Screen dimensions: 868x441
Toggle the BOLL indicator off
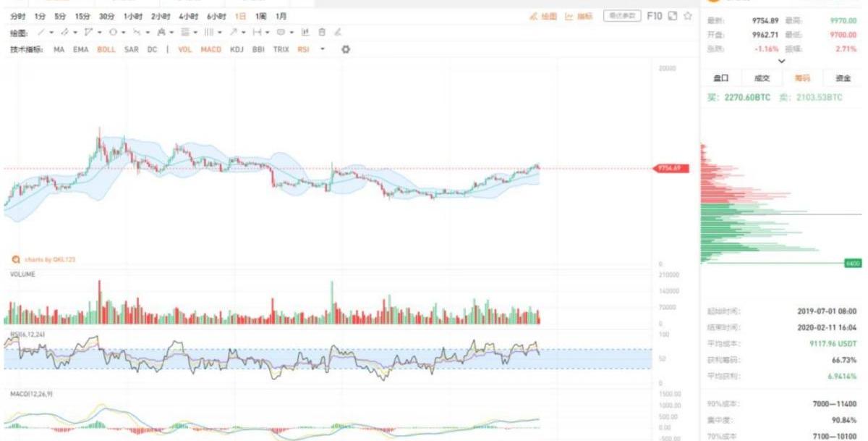pos(106,49)
